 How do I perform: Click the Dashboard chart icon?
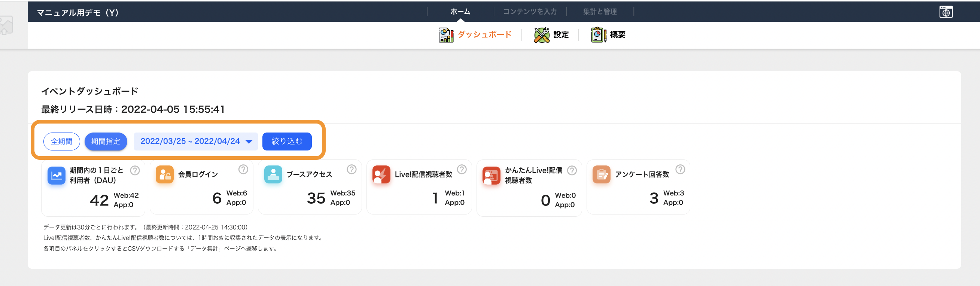click(x=446, y=35)
